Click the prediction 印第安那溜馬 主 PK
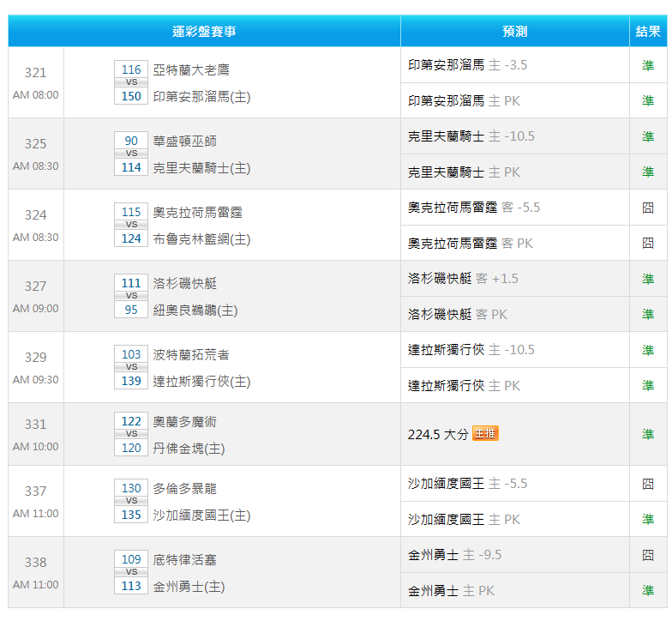672x621 pixels. (464, 101)
